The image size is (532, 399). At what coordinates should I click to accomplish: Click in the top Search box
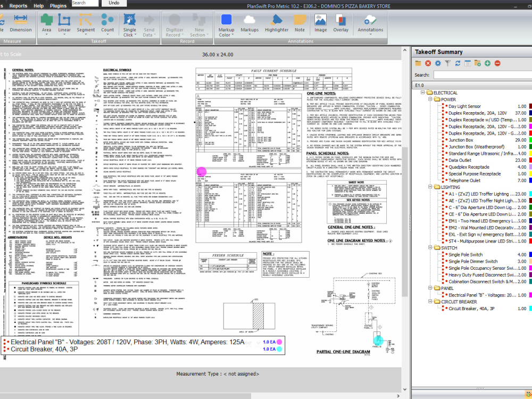pos(85,3)
